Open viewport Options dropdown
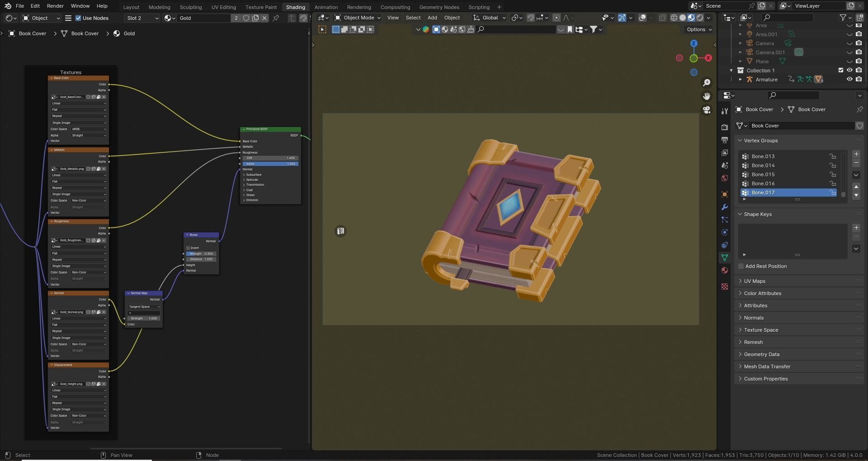 [x=699, y=29]
